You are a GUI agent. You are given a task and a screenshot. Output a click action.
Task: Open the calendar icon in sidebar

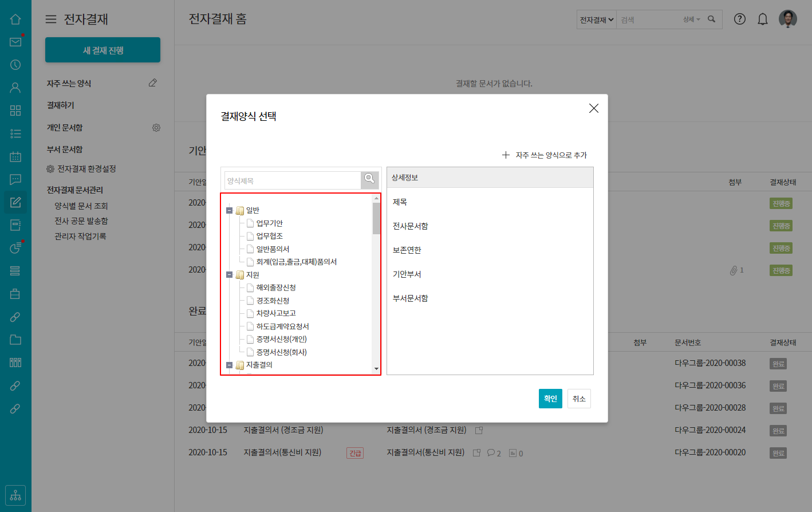15,156
